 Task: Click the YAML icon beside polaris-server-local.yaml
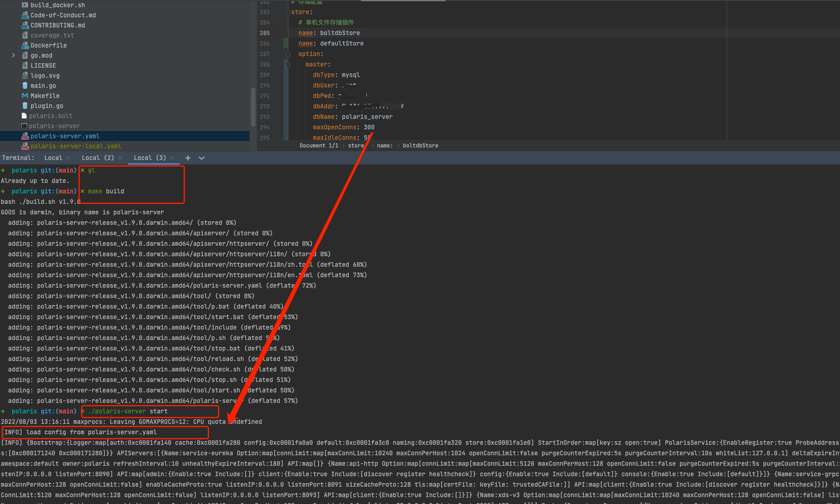pyautogui.click(x=25, y=146)
